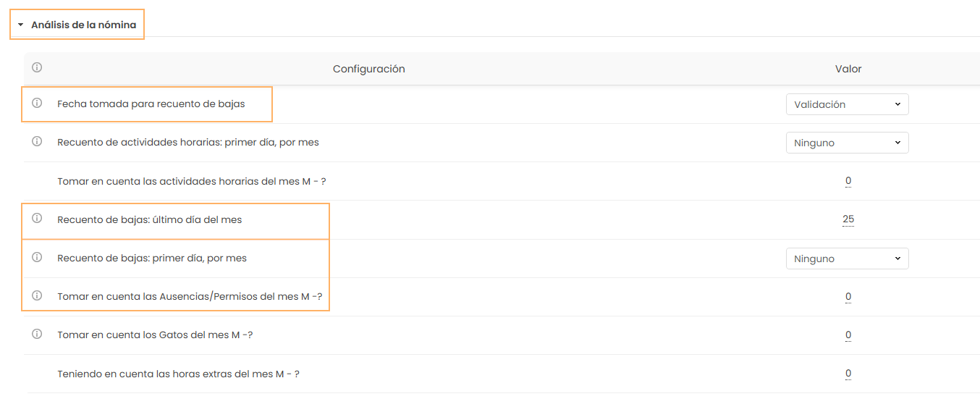Edit value 0 for actividades horarias del mes M
980x420 pixels.
click(848, 180)
